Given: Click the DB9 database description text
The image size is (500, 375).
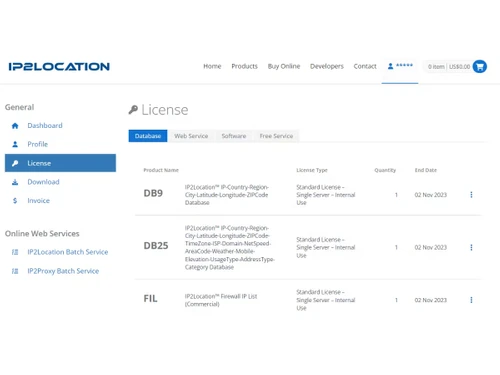Looking at the screenshot, I should tap(227, 195).
